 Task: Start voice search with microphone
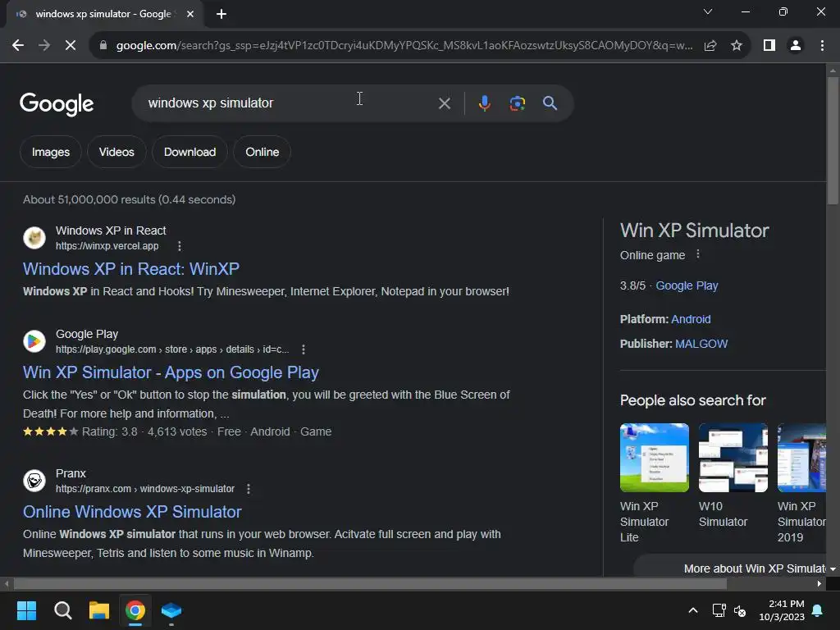[484, 103]
